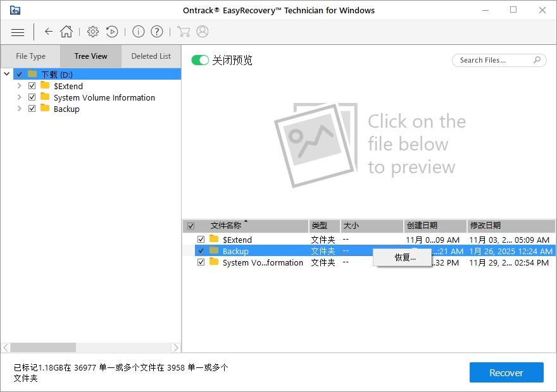The width and height of the screenshot is (557, 392).
Task: Open the info icon
Action: [138, 32]
